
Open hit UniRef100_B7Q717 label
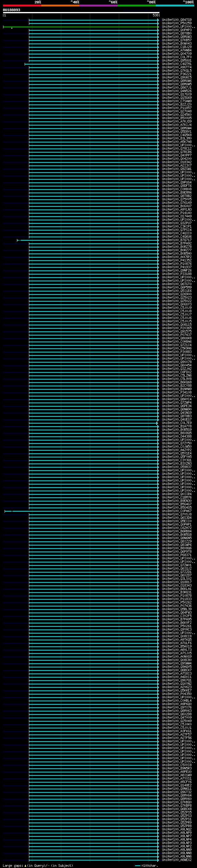pyautogui.click(x=176, y=240)
